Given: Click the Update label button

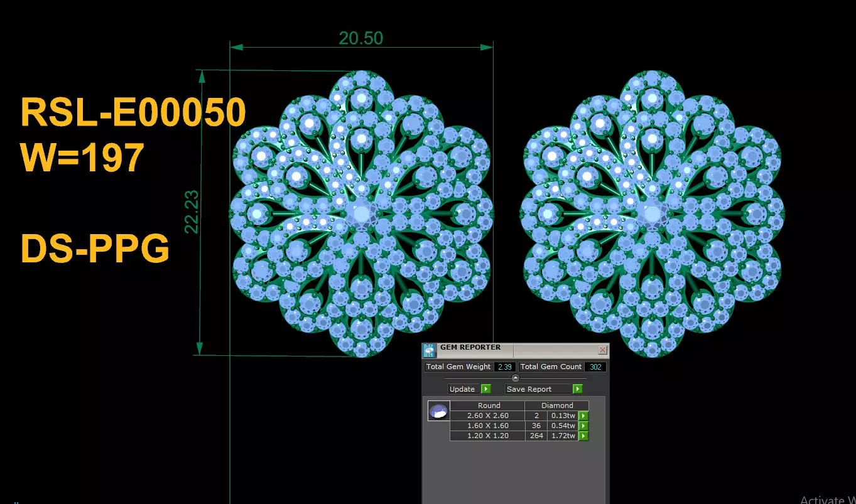Looking at the screenshot, I should 464,389.
